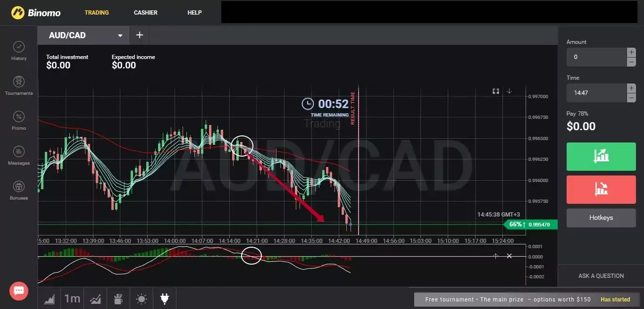The width and height of the screenshot is (644, 309).
Task: Close the MACD indicator panel
Action: (509, 256)
